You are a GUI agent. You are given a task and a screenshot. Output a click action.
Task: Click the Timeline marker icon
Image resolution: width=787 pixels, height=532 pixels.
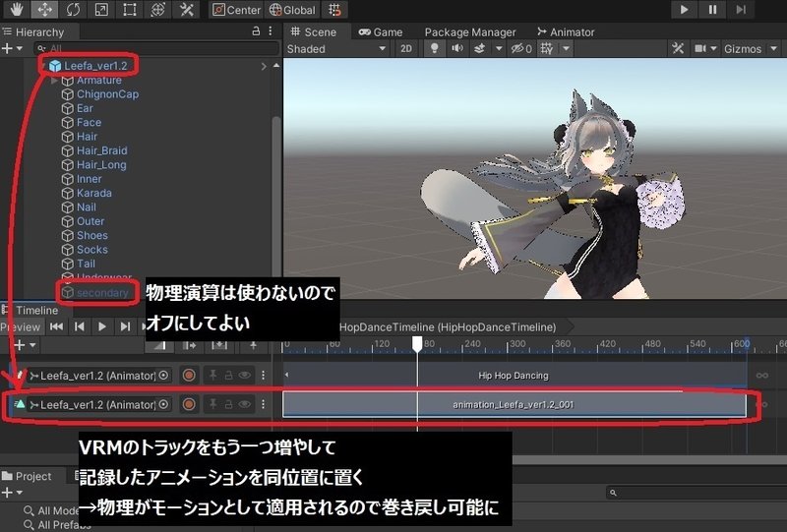click(x=254, y=345)
